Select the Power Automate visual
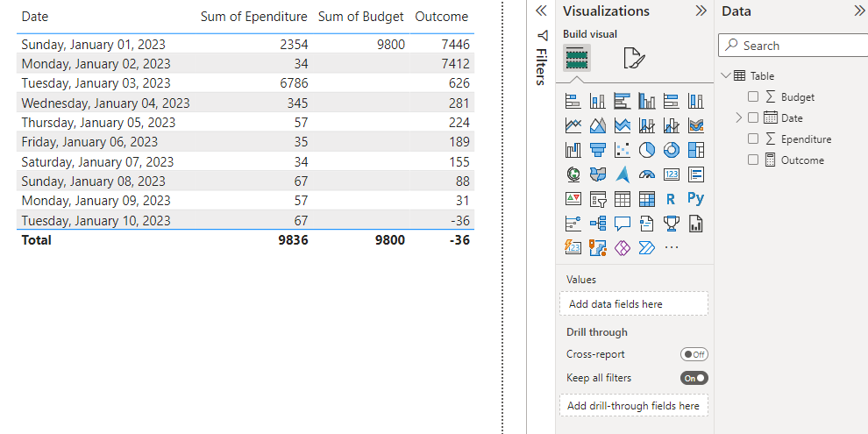Image resolution: width=868 pixels, height=434 pixels. coord(646,247)
